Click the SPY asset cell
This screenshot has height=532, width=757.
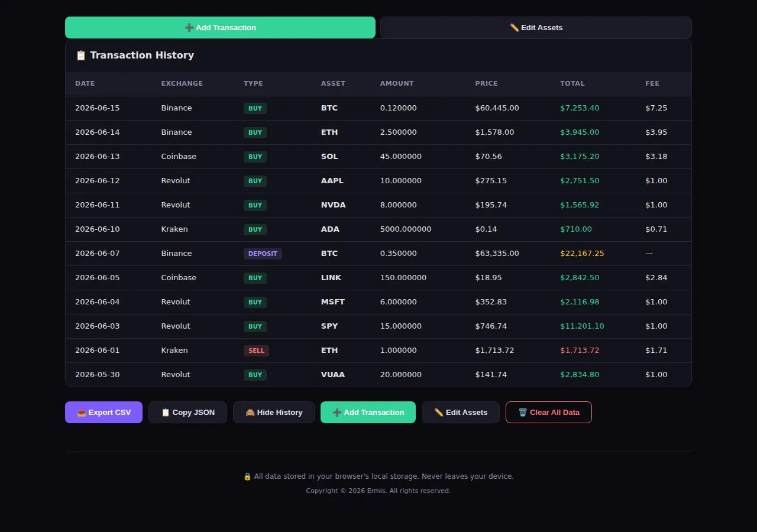(x=329, y=326)
